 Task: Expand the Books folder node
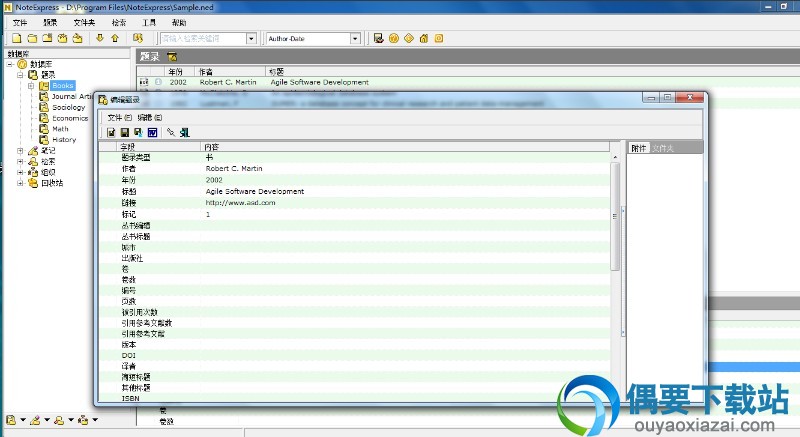point(31,86)
